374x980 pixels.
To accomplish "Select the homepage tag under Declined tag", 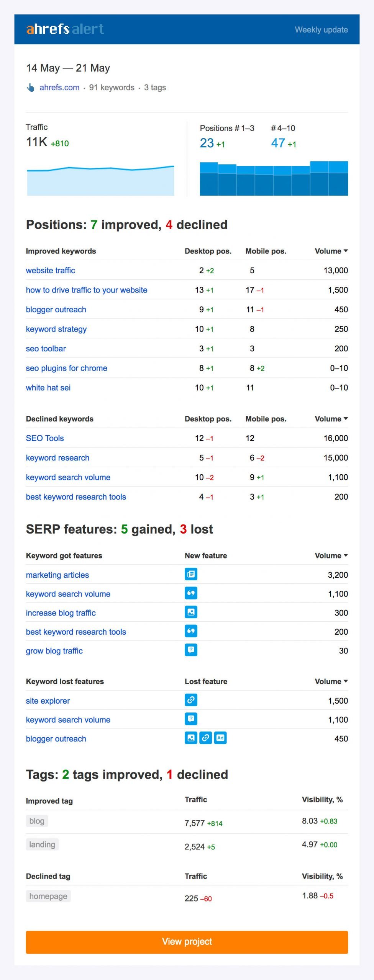I will 48,896.
